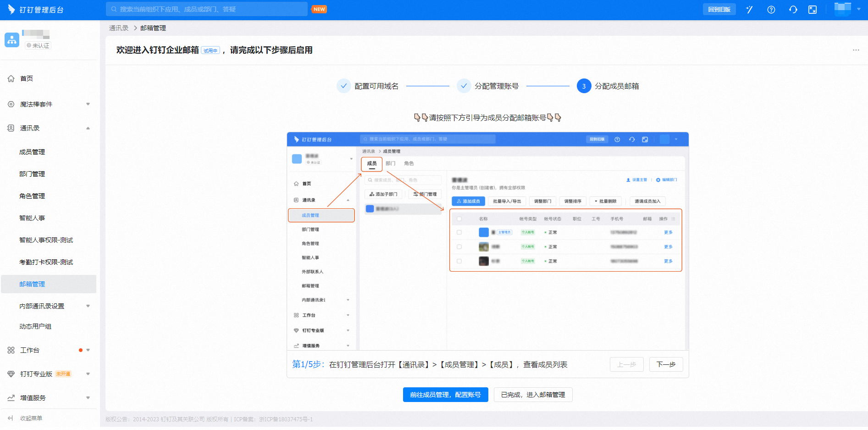
Task: Open the magic wand icon in header
Action: 749,10
